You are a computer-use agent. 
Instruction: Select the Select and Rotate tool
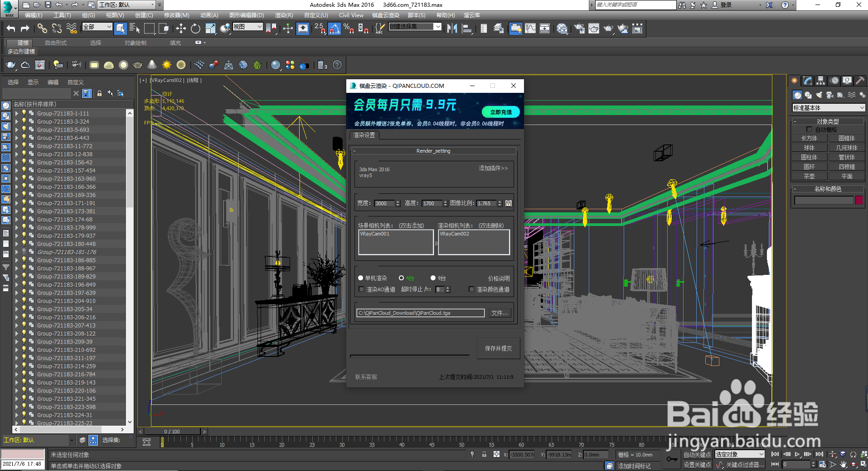pyautogui.click(x=195, y=29)
